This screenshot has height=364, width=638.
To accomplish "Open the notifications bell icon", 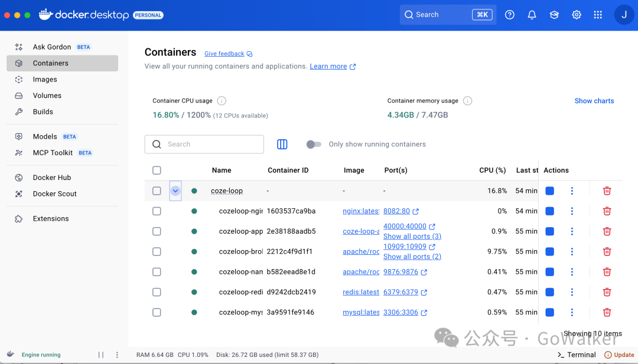I will pyautogui.click(x=532, y=15).
